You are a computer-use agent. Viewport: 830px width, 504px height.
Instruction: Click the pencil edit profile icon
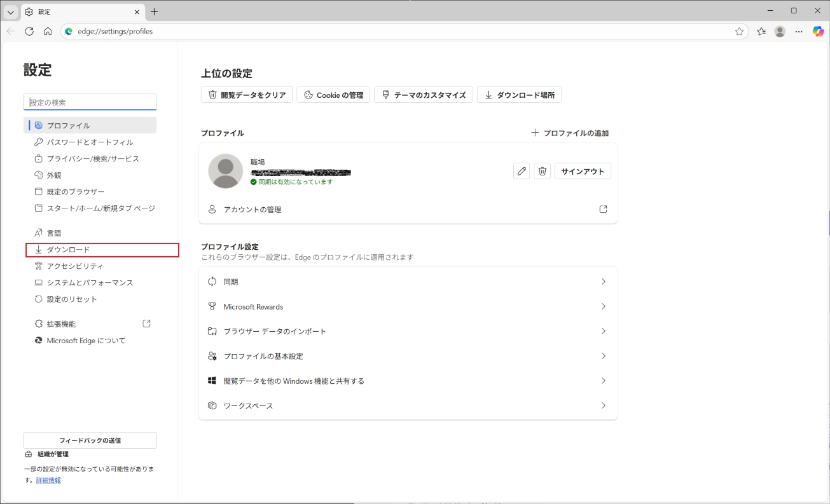point(522,171)
